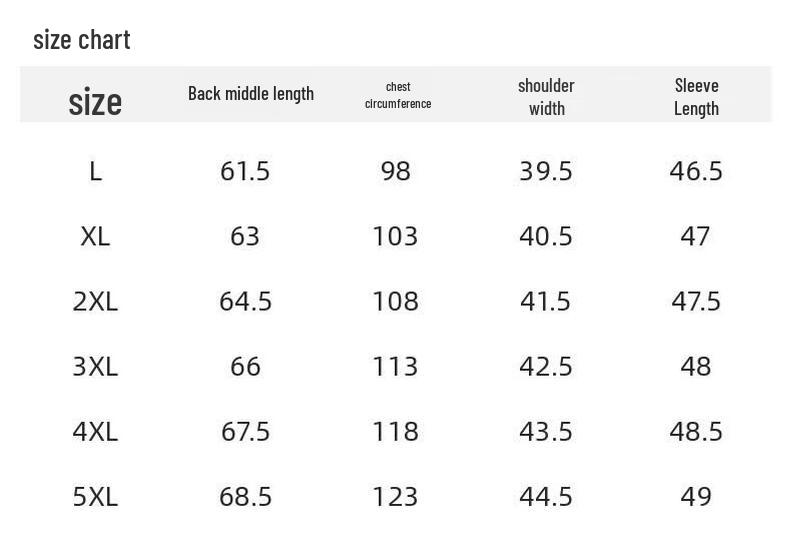This screenshot has width=792, height=555.
Task: Click the 5XL size row label
Action: (x=95, y=496)
